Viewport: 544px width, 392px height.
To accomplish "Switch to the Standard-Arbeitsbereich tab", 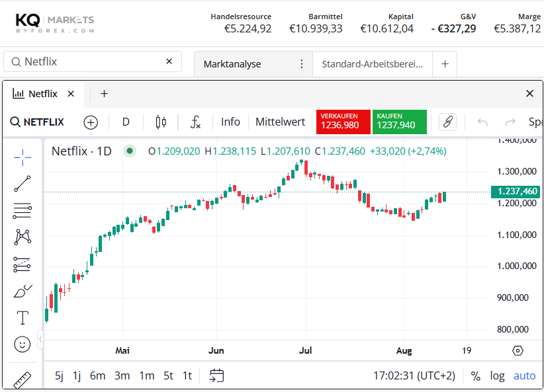I will pyautogui.click(x=373, y=64).
